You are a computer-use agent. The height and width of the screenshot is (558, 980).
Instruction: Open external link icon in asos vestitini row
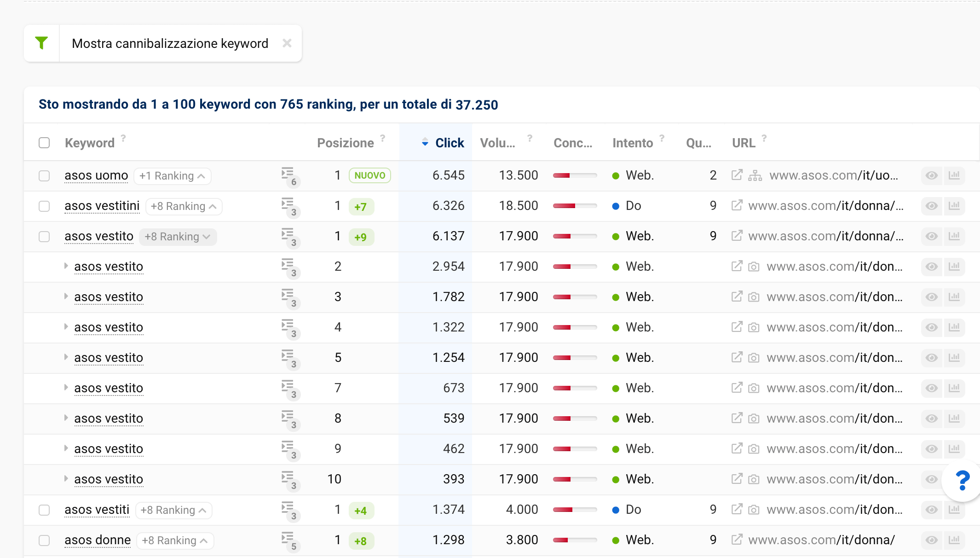tap(737, 205)
